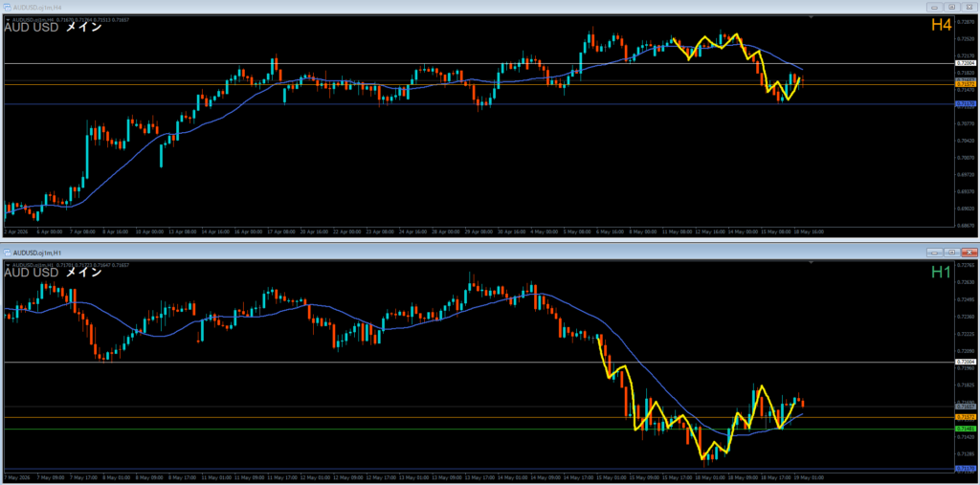Close the AUDUSD H1 chart window
Screen dimensions: 980x485
(969, 253)
